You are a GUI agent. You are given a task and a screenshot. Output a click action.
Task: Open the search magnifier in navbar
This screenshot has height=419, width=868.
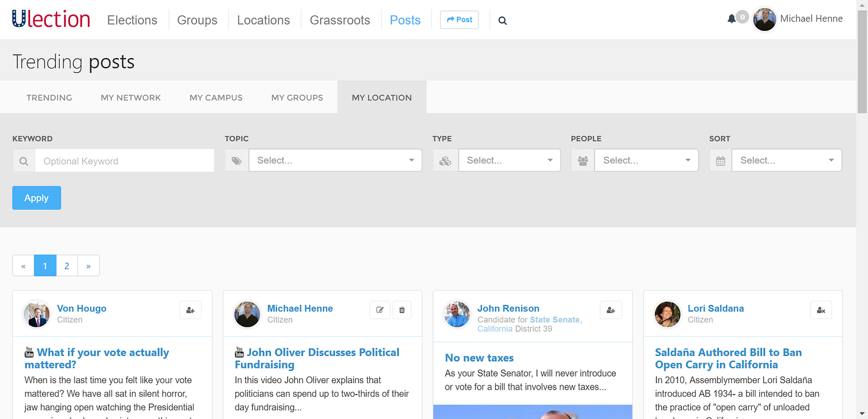(x=502, y=21)
